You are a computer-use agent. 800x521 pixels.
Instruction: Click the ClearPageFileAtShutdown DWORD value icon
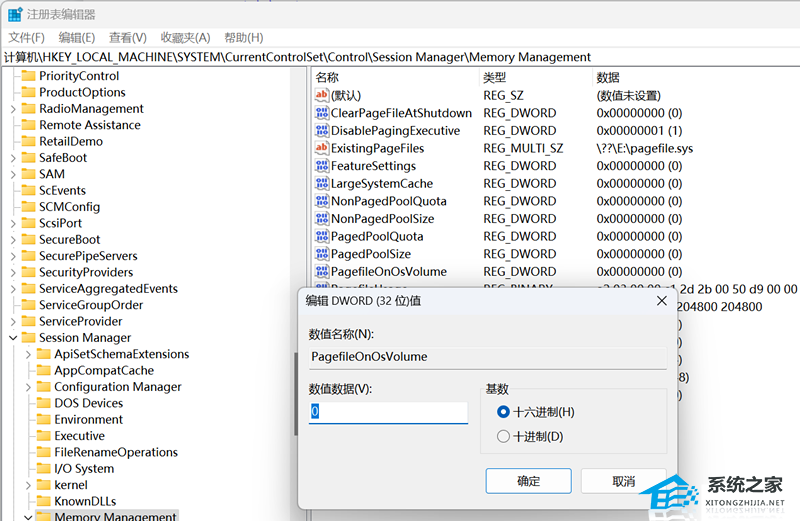pyautogui.click(x=322, y=113)
